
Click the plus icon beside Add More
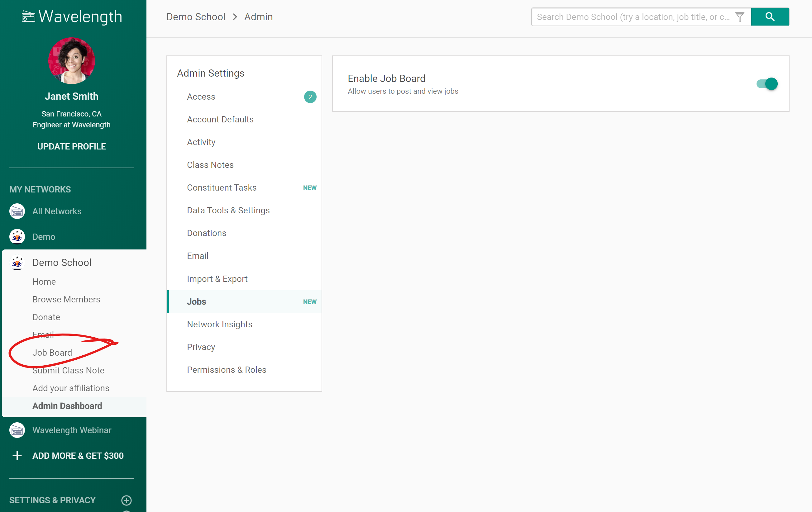click(x=17, y=456)
